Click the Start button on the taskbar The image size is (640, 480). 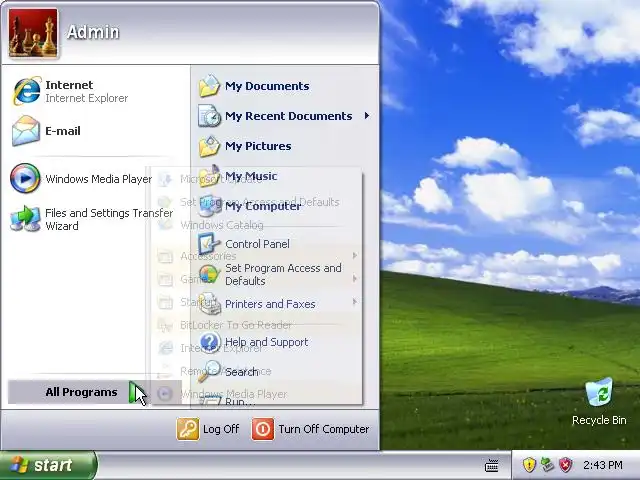click(48, 465)
